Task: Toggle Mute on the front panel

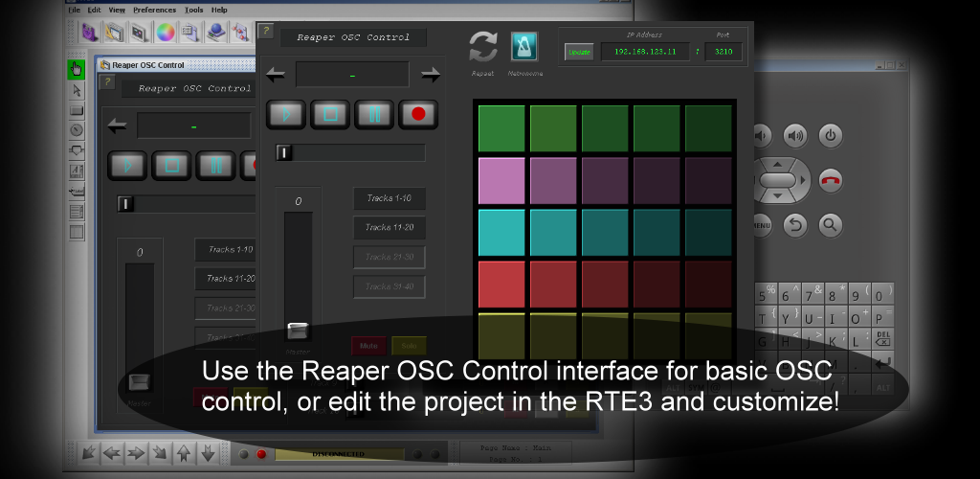Action: [368, 346]
